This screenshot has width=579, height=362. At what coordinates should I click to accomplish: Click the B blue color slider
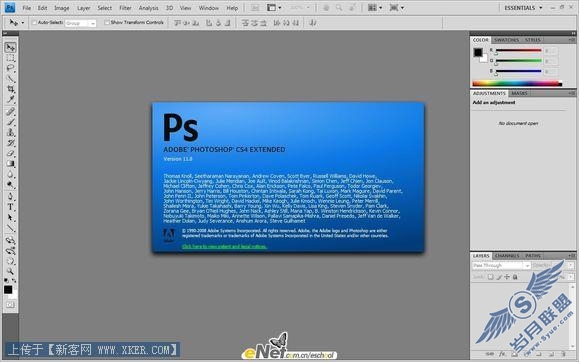point(518,71)
